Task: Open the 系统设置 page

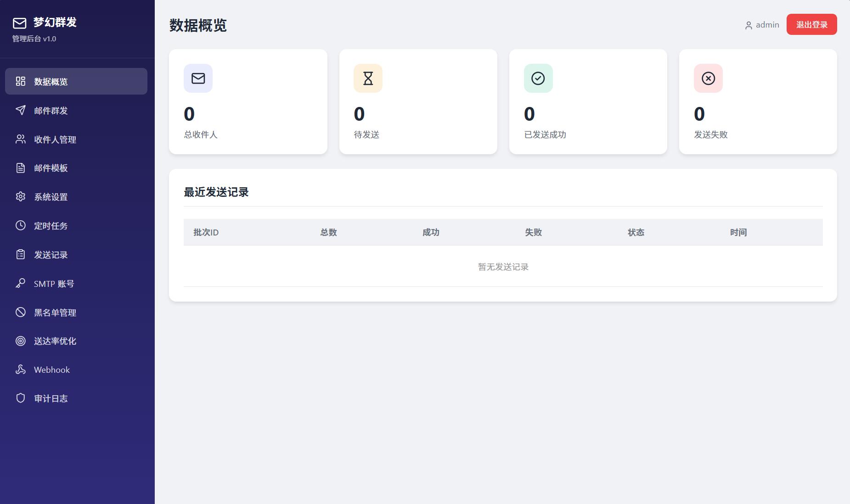Action: [76, 196]
